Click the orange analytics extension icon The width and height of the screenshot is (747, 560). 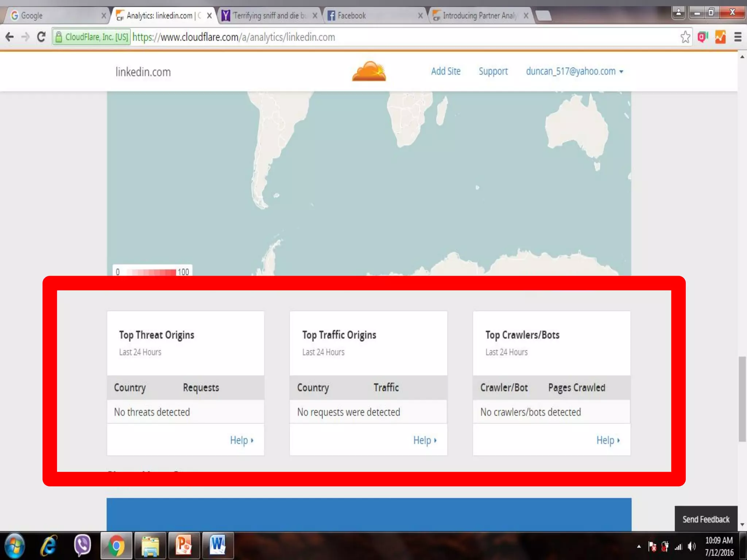720,37
